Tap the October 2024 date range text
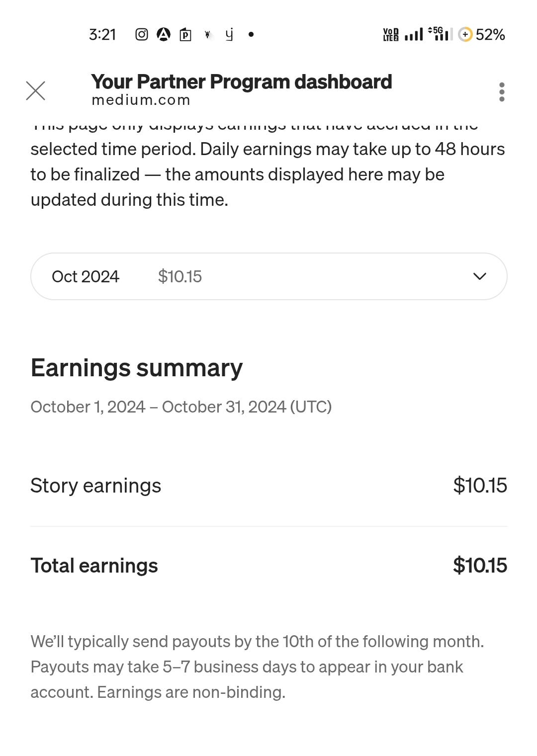 181,407
